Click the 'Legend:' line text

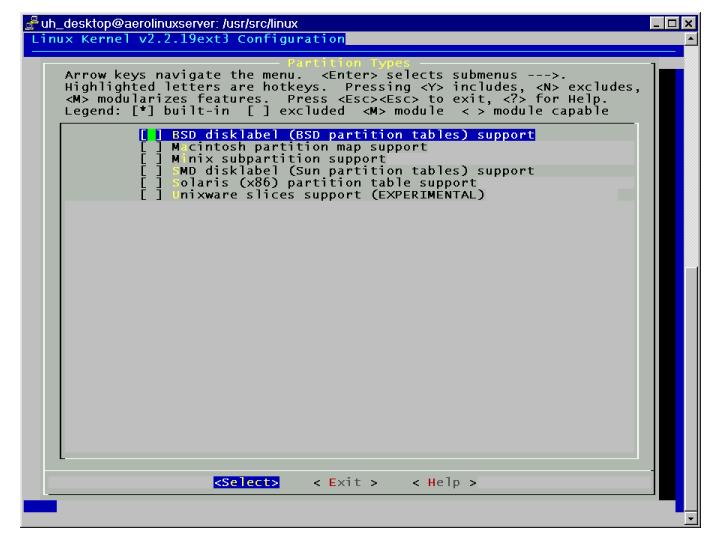[x=337, y=111]
